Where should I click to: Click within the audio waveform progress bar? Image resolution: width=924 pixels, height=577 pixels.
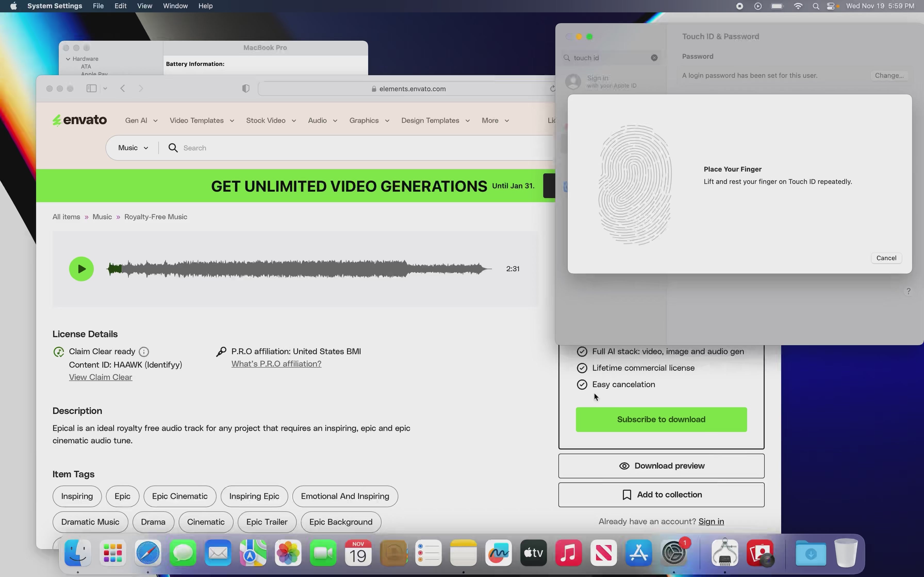(x=298, y=269)
